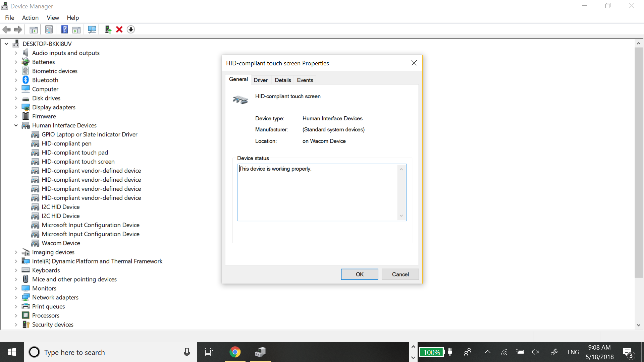644x362 pixels.
Task: Open the View menu
Action: pyautogui.click(x=53, y=18)
